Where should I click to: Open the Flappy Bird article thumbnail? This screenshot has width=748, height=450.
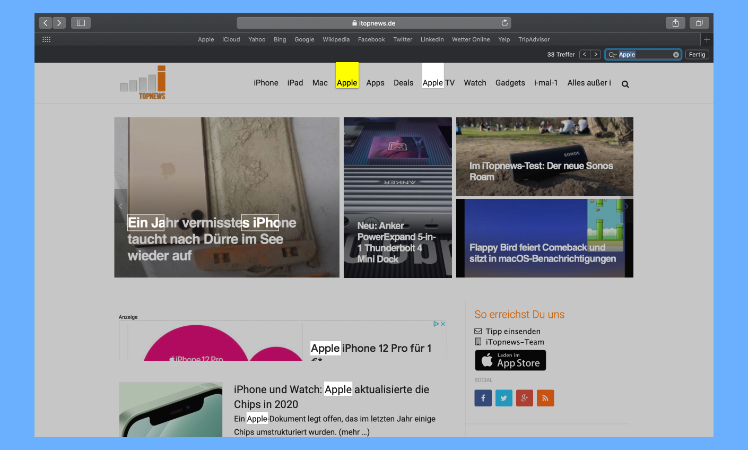(544, 238)
